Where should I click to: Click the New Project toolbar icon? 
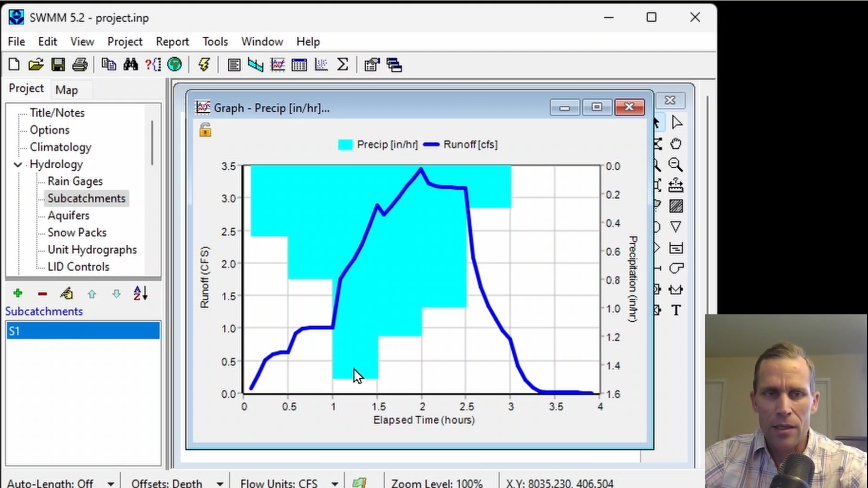pos(14,65)
